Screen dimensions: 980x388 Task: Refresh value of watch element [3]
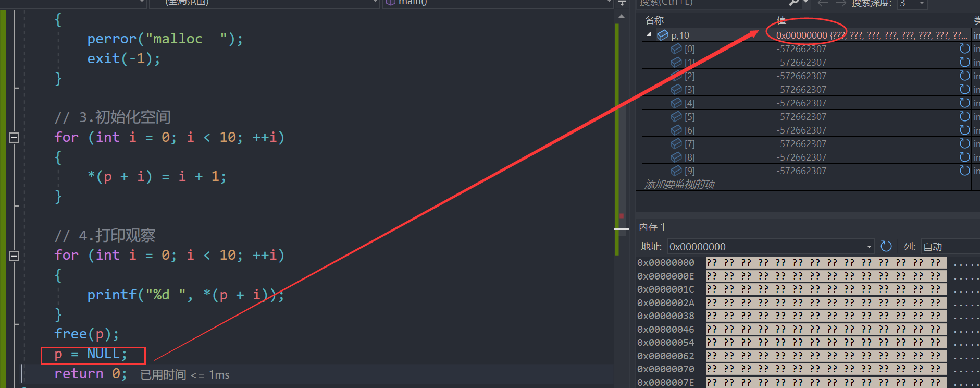[x=964, y=89]
